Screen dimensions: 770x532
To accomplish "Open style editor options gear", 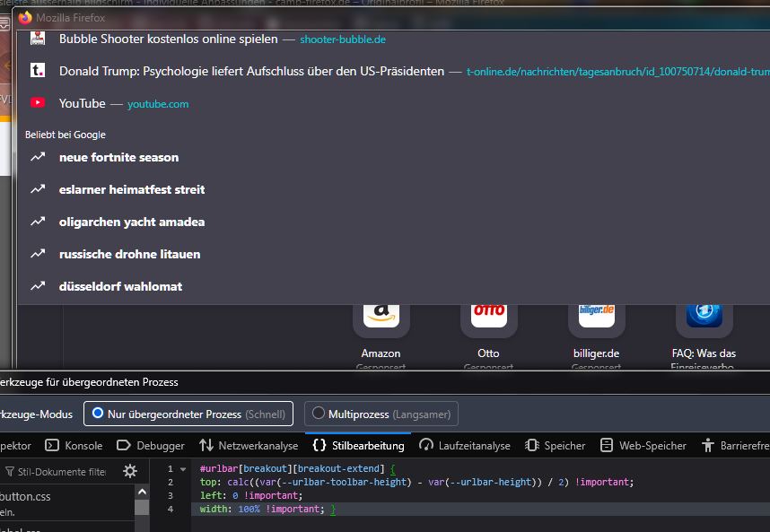I will [130, 471].
